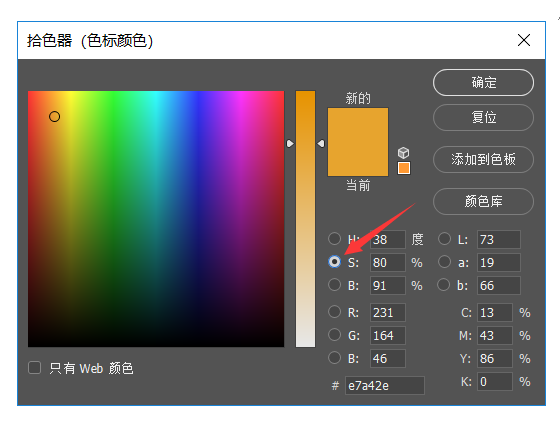Open the 颜色库 color libraries
Viewport: 560px width, 425px height.
(x=483, y=201)
